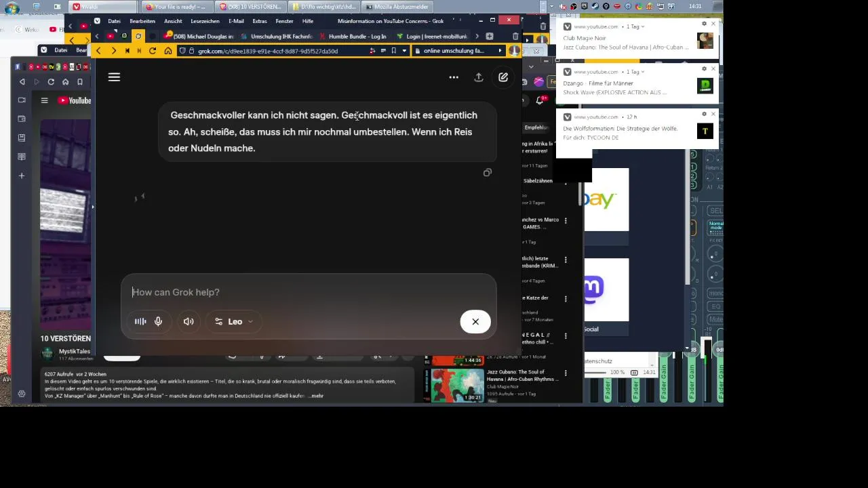Screen dimensions: 868x488
Task: Go back in the Grok browser window
Action: coord(98,51)
